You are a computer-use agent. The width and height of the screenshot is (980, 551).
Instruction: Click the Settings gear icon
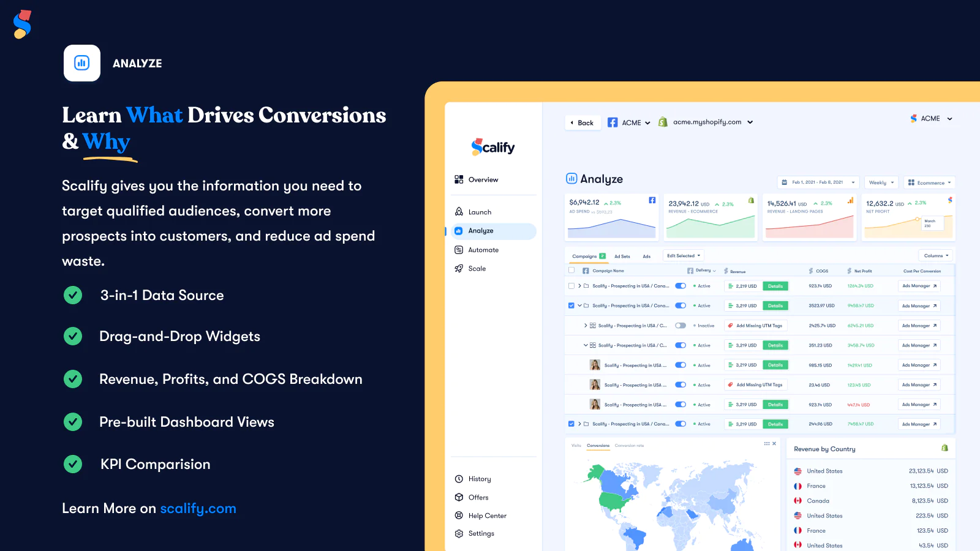[459, 533]
